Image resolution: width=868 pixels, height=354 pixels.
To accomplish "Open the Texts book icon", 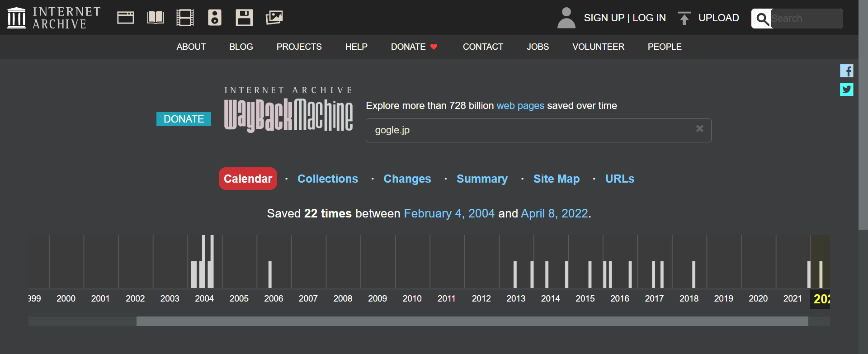I will tap(155, 18).
